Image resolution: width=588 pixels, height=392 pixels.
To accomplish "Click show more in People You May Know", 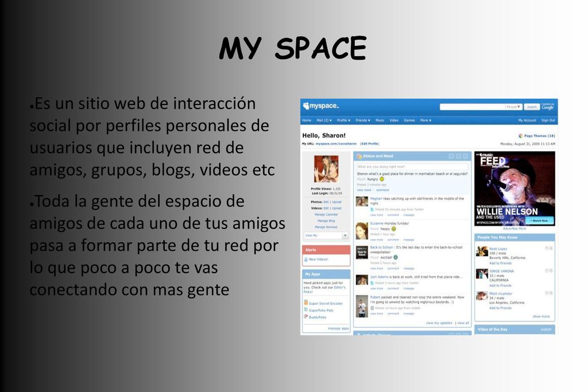I will (x=541, y=317).
